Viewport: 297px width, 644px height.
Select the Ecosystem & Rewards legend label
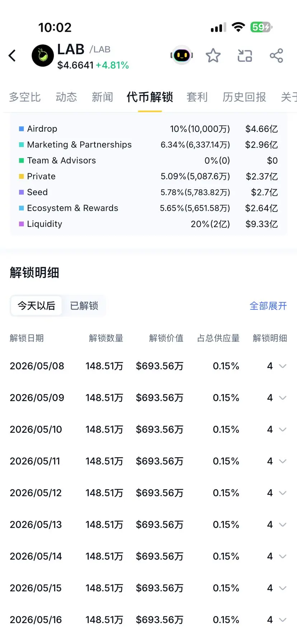click(72, 208)
